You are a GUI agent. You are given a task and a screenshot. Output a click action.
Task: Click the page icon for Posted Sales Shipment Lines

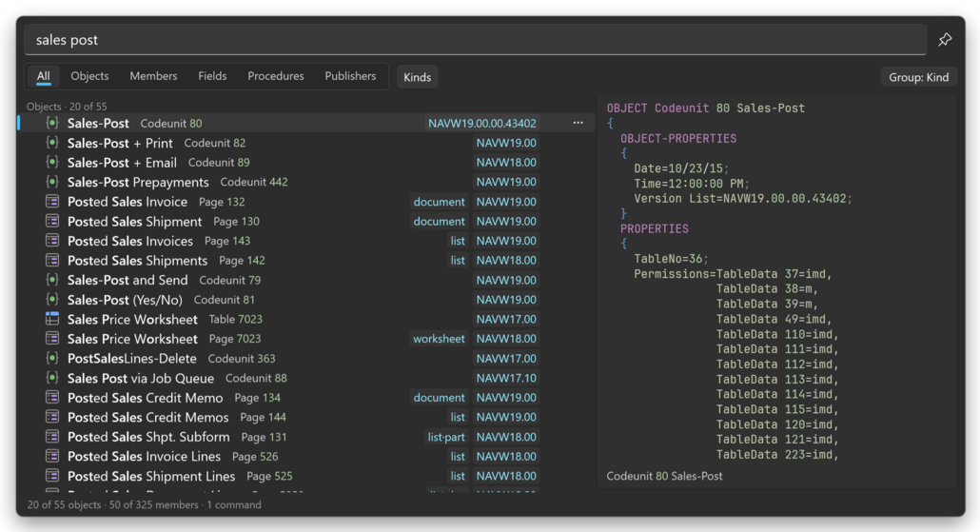pos(52,475)
